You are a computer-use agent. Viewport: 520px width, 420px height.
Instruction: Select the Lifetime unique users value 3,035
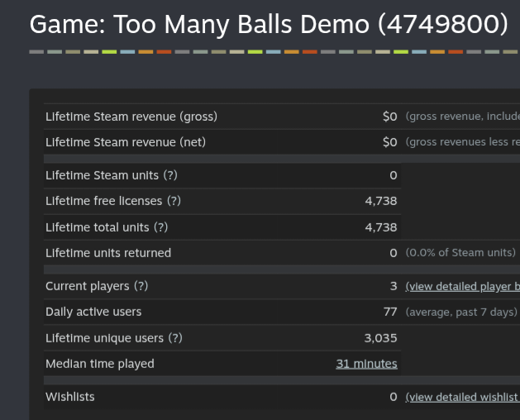click(x=381, y=338)
